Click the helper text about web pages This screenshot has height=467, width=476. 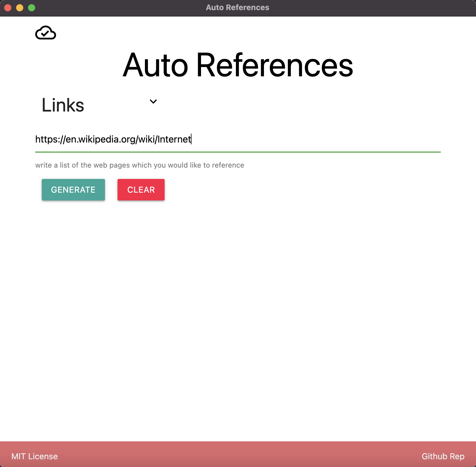(140, 165)
